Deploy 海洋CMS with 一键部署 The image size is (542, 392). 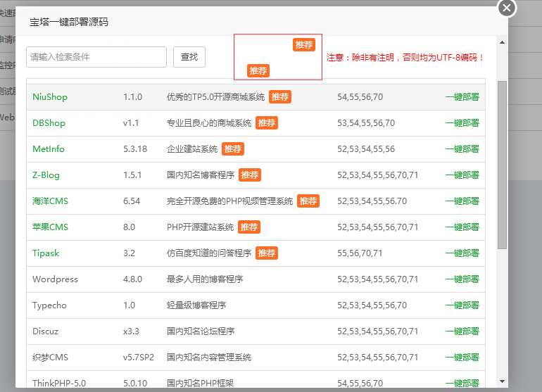click(462, 201)
